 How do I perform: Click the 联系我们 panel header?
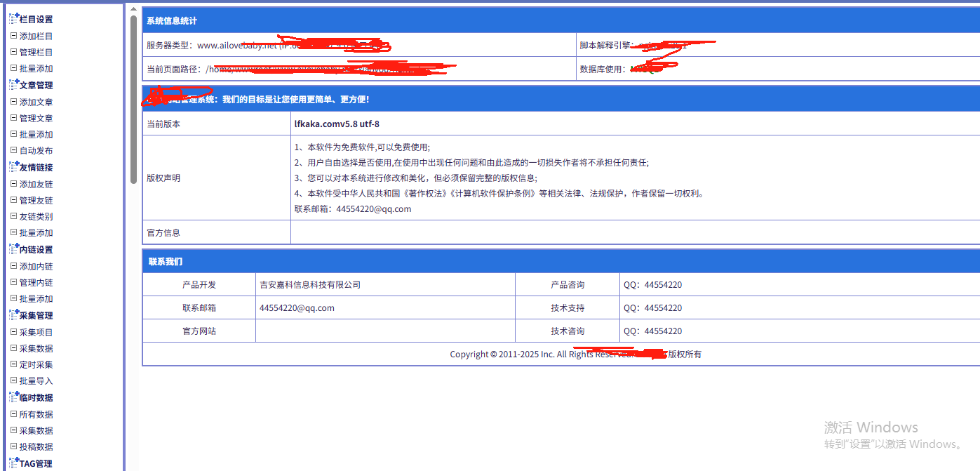pyautogui.click(x=561, y=261)
